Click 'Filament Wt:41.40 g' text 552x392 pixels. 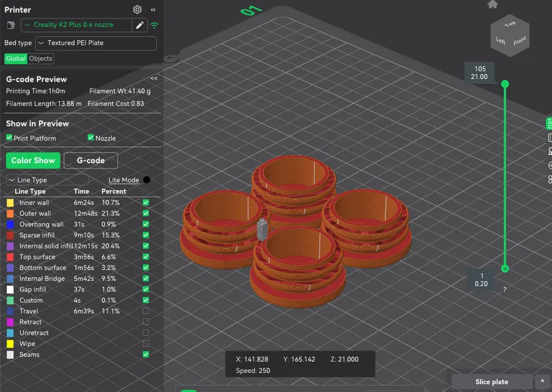point(120,91)
